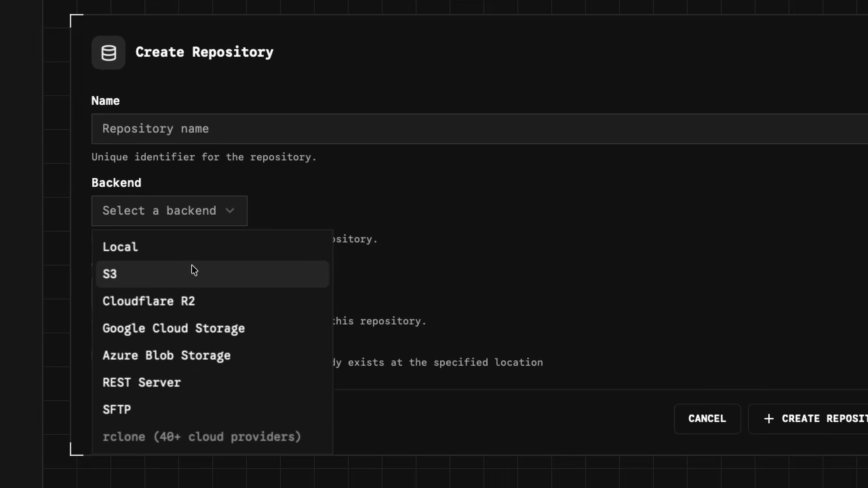Select the S3 backend option
Image resolution: width=868 pixels, height=488 pixels.
click(110, 274)
